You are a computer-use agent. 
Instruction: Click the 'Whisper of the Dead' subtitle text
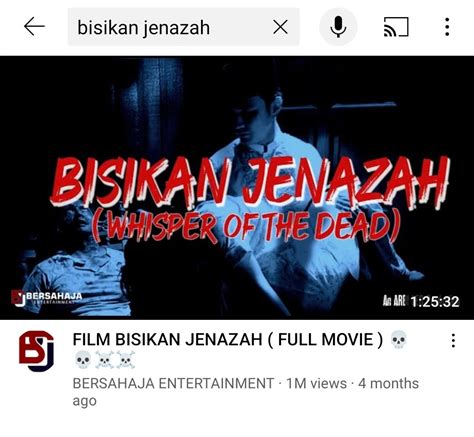click(x=246, y=225)
